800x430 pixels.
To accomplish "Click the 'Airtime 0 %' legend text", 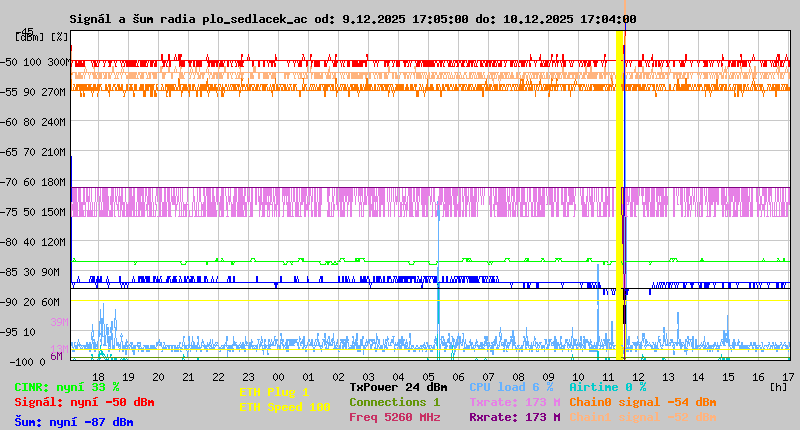I will tap(608, 387).
